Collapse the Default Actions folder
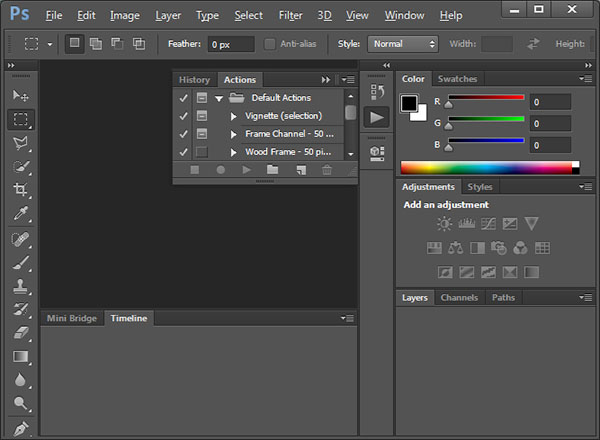The width and height of the screenshot is (600, 440). [x=219, y=98]
